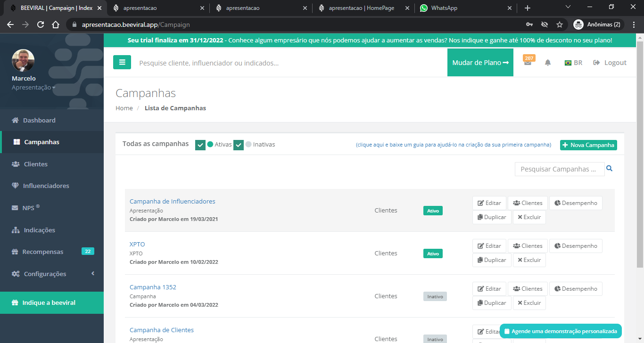This screenshot has width=644, height=343.
Task: Log out using the Logout link
Action: click(610, 63)
